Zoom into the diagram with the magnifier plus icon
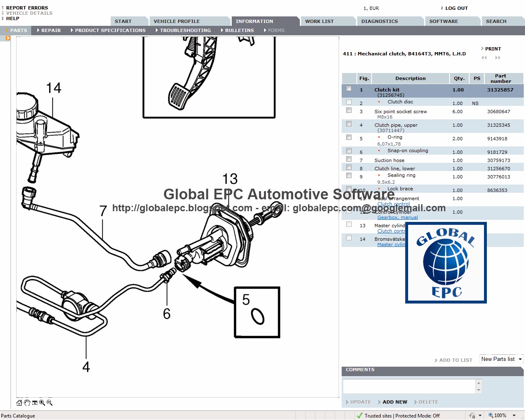The width and height of the screenshot is (525, 420). point(42,403)
